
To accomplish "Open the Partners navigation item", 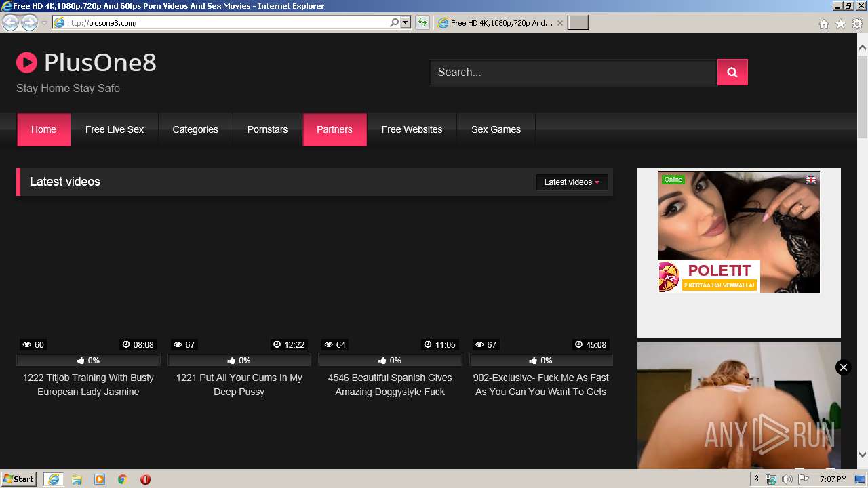I will pyautogui.click(x=334, y=129).
